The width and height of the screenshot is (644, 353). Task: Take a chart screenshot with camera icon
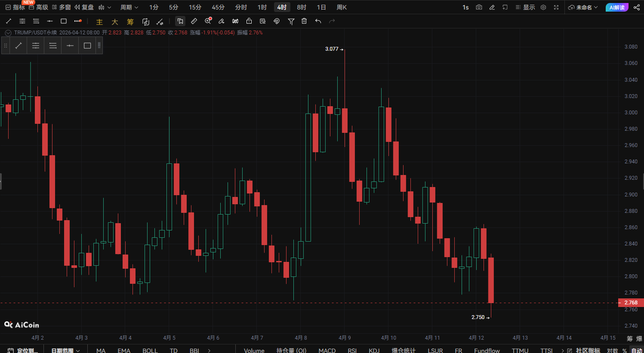tap(479, 7)
